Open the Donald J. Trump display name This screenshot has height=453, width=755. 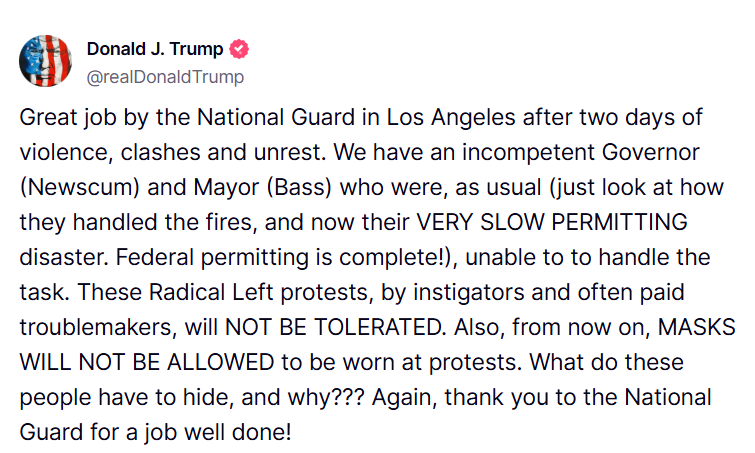pos(155,49)
